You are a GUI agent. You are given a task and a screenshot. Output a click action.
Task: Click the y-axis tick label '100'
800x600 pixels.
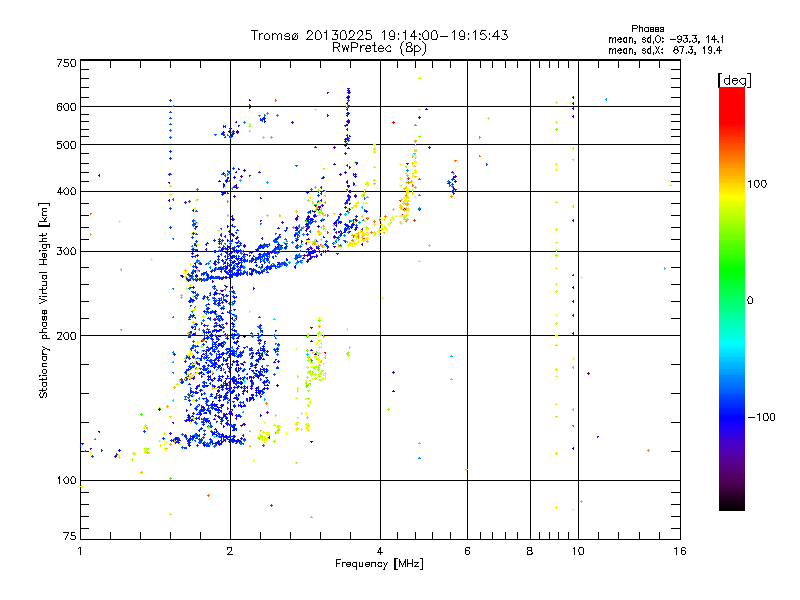tap(67, 481)
